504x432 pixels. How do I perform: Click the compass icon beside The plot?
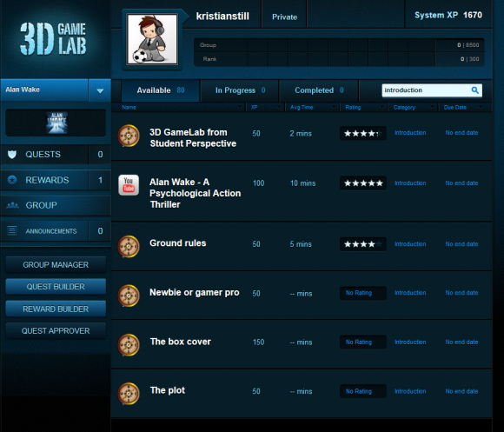pos(129,394)
